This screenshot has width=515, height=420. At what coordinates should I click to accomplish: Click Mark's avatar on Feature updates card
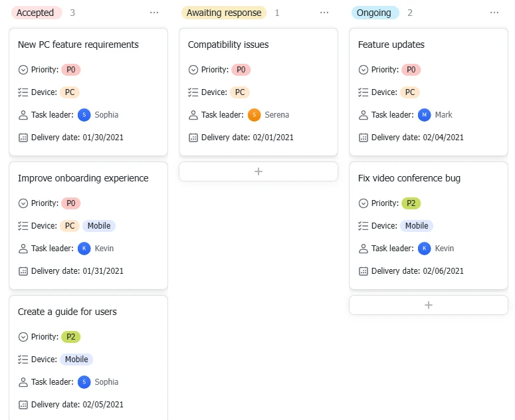(425, 115)
